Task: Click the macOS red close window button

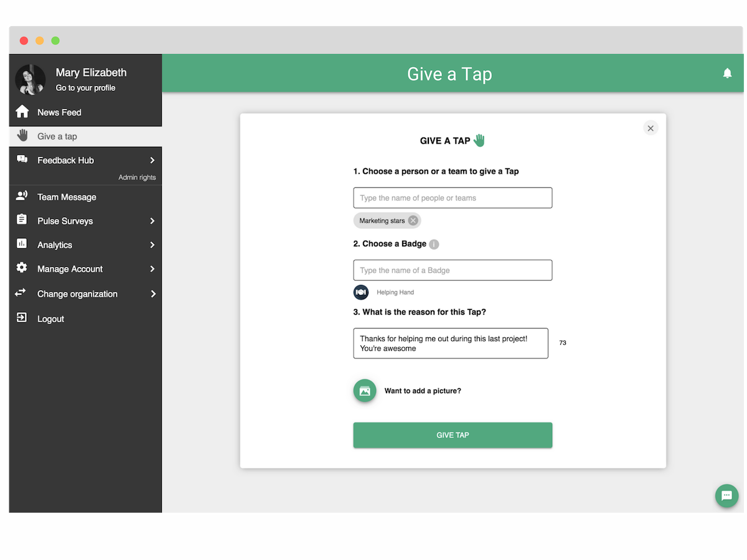Action: click(24, 40)
